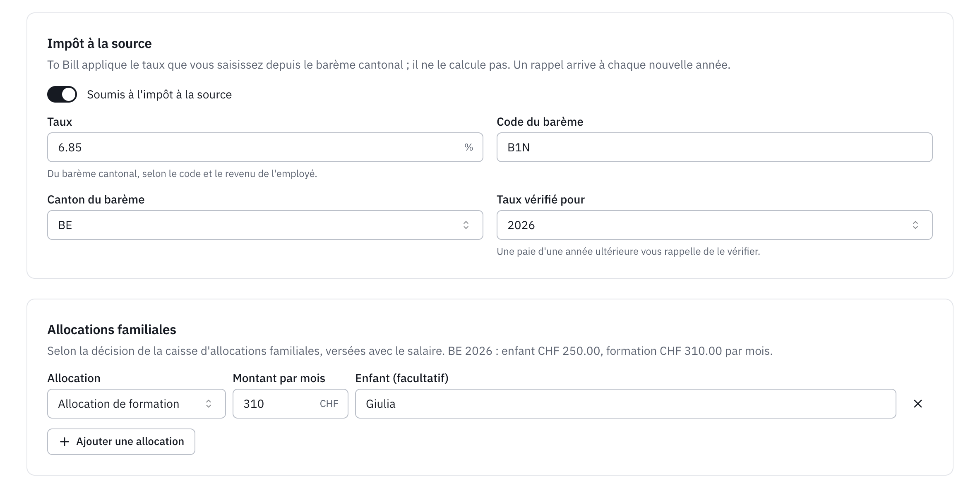The width and height of the screenshot is (980, 493).
Task: Click the 'To Bill applique le taux' description
Action: [x=389, y=65]
